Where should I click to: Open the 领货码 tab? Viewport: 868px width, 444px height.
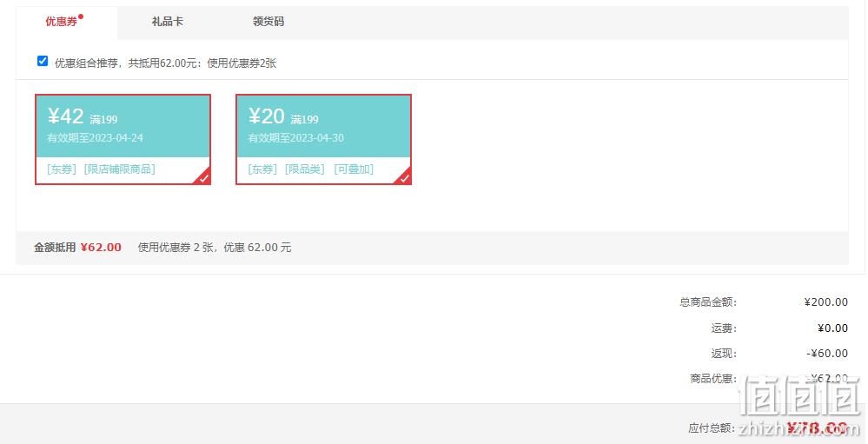tap(268, 22)
